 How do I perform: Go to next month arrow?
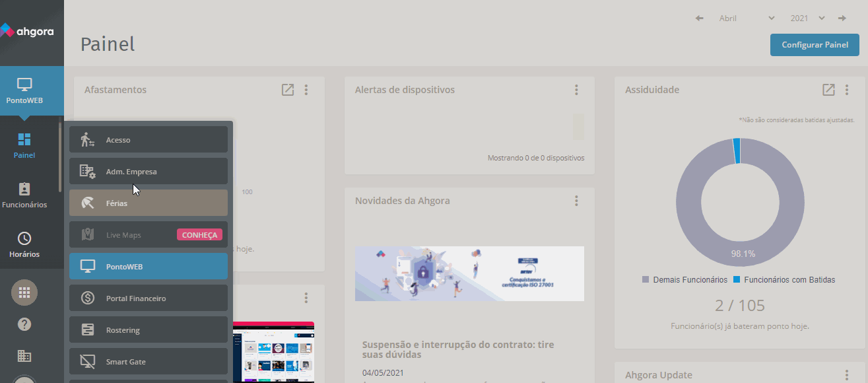tap(842, 18)
